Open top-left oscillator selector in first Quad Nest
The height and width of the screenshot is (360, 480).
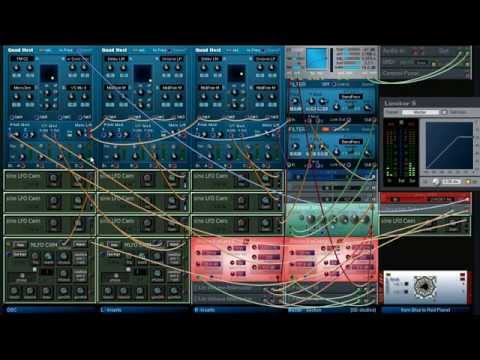click(x=23, y=59)
